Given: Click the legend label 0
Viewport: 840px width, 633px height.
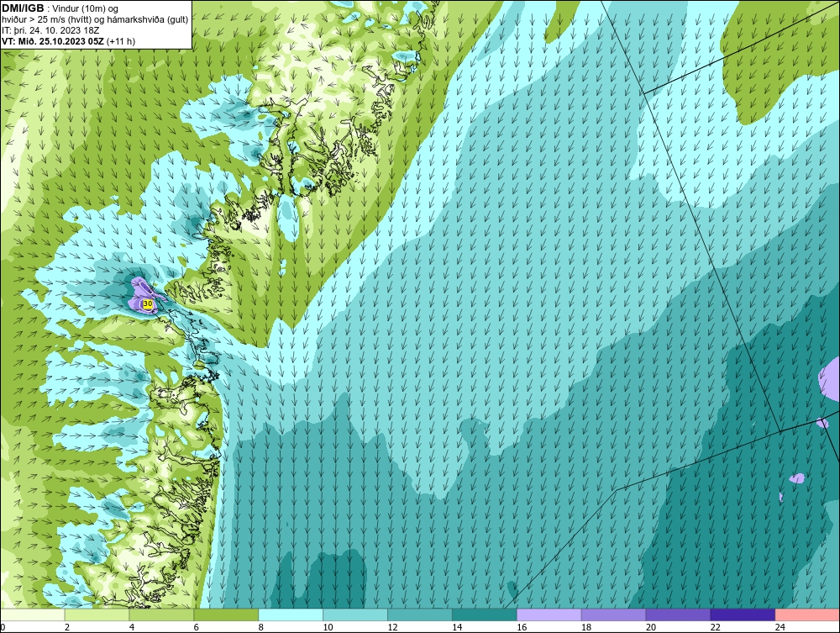Looking at the screenshot, I should point(3,627).
